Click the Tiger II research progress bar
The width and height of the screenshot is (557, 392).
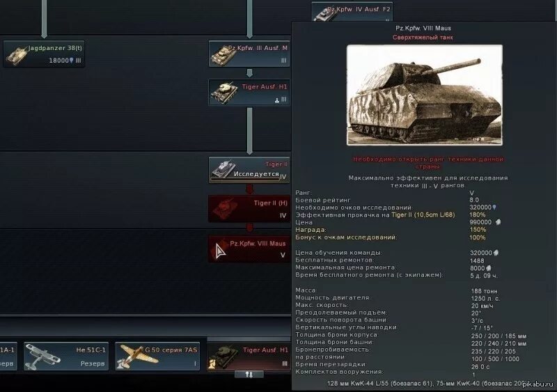tap(245, 180)
